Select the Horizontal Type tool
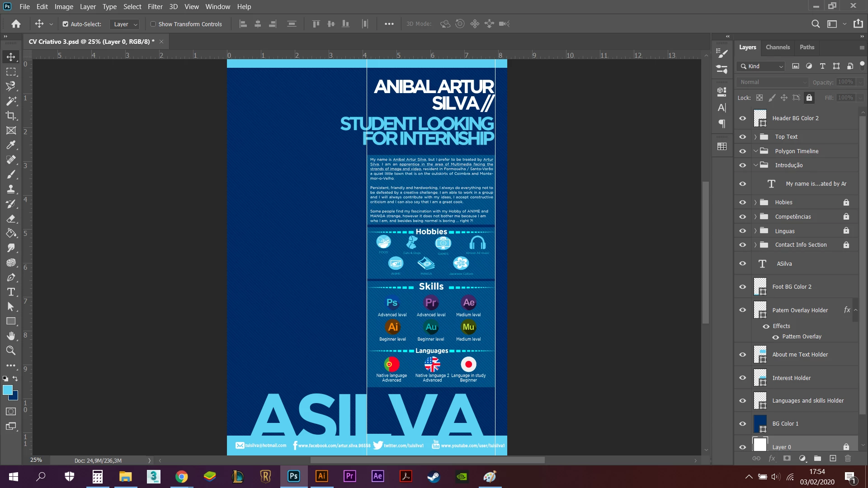Viewport: 868px width, 488px height. point(11,292)
